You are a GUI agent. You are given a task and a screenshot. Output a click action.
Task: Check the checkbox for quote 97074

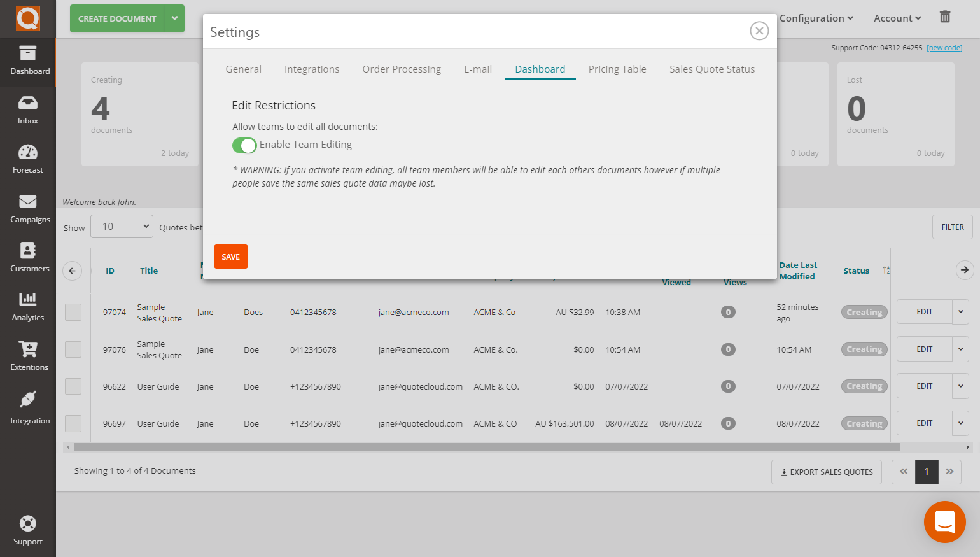click(x=73, y=312)
